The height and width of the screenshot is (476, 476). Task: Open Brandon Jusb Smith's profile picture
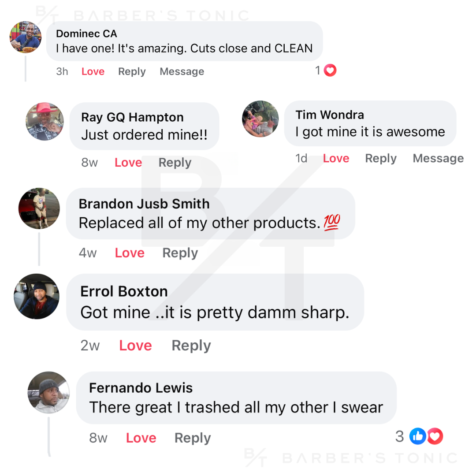[x=39, y=208]
